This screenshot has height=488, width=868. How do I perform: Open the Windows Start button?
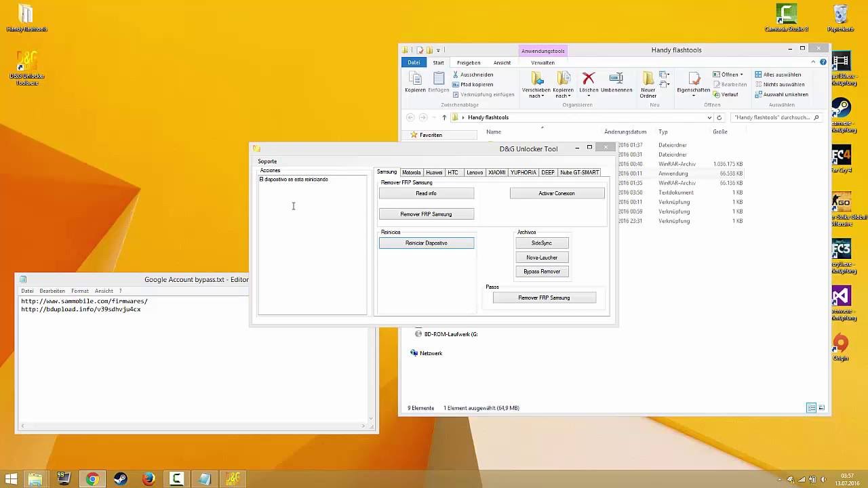click(x=11, y=479)
